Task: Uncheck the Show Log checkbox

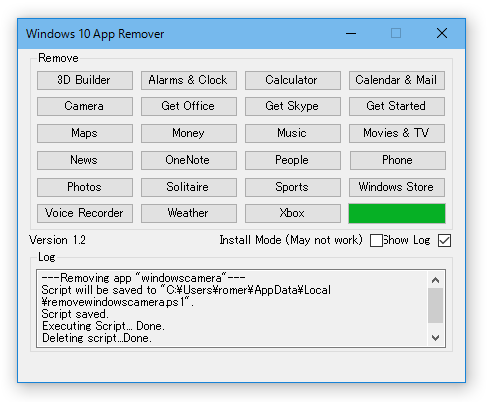Action: pyautogui.click(x=444, y=240)
